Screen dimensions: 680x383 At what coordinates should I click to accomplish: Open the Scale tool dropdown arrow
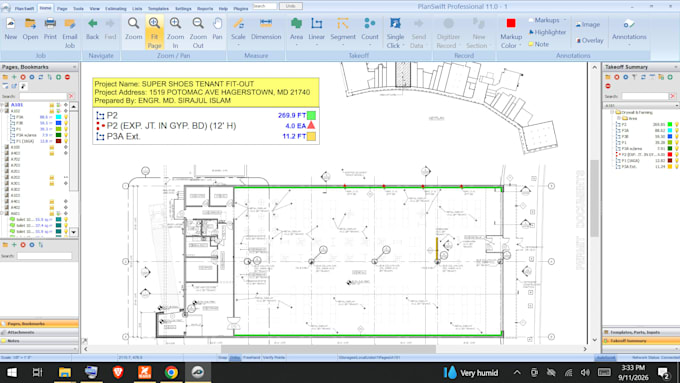238,45
